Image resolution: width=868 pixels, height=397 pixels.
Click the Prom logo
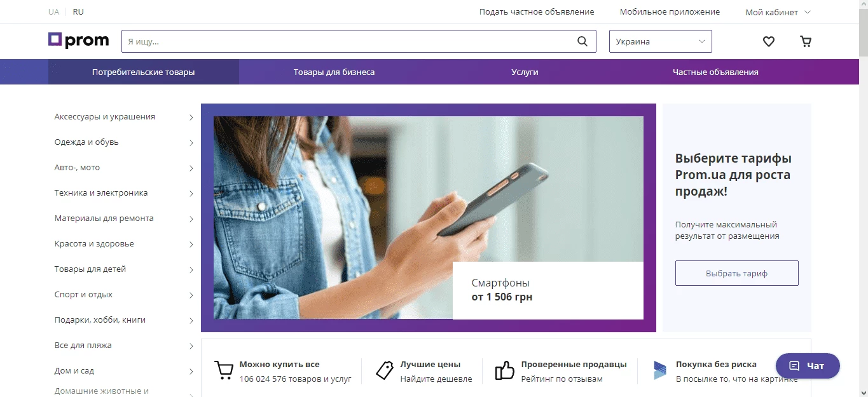[x=79, y=41]
